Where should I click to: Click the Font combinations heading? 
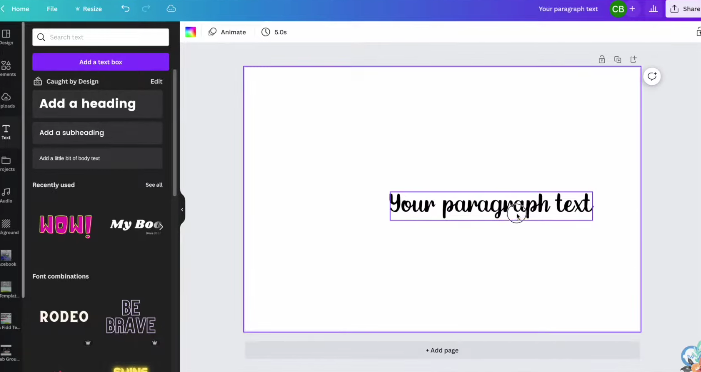click(x=61, y=276)
